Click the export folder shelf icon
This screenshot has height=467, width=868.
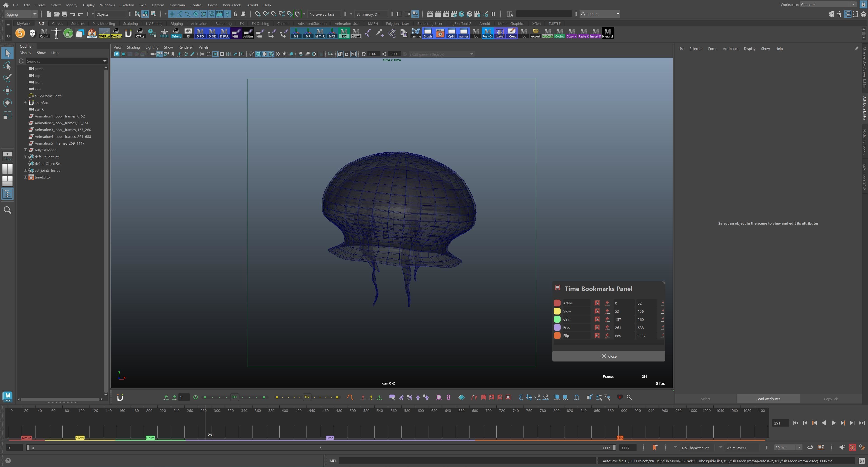[x=535, y=33]
